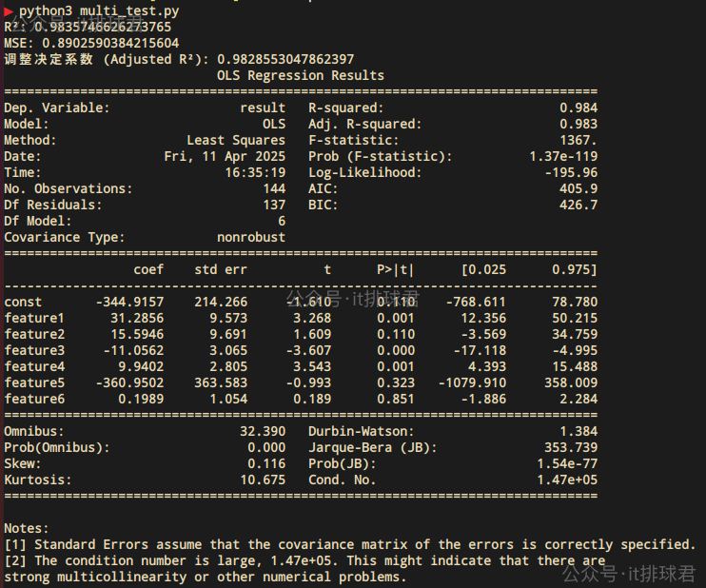Viewport: 706px width, 588px height.
Task: Click the python3 multi_test.py command text
Action: point(98,10)
